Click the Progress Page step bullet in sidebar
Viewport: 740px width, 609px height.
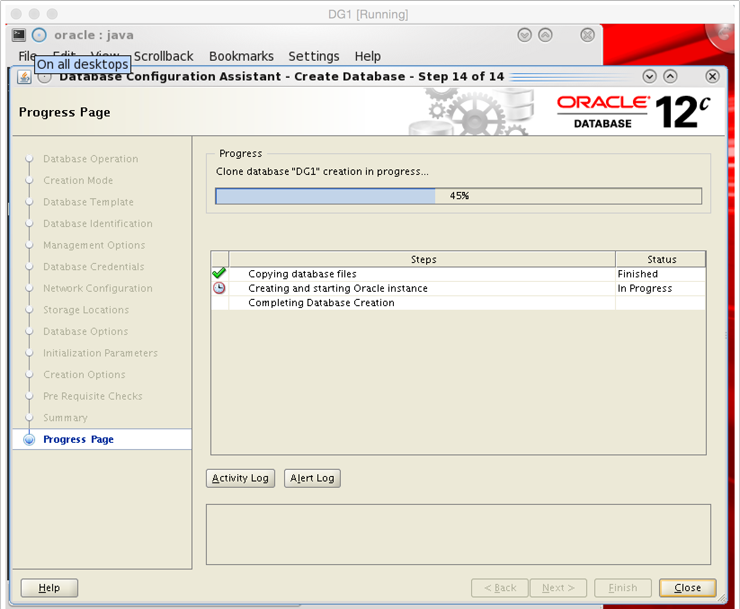click(29, 440)
